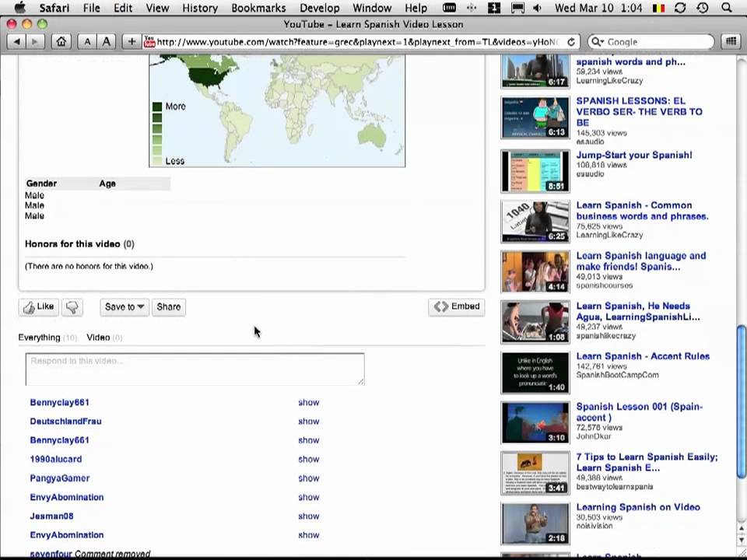Add a bookmark with the plus button
Screen dimensions: 747x560
point(132,42)
